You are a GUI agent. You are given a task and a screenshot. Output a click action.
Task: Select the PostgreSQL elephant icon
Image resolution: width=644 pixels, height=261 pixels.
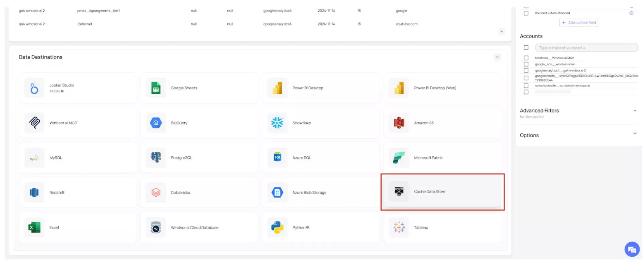[x=156, y=158]
